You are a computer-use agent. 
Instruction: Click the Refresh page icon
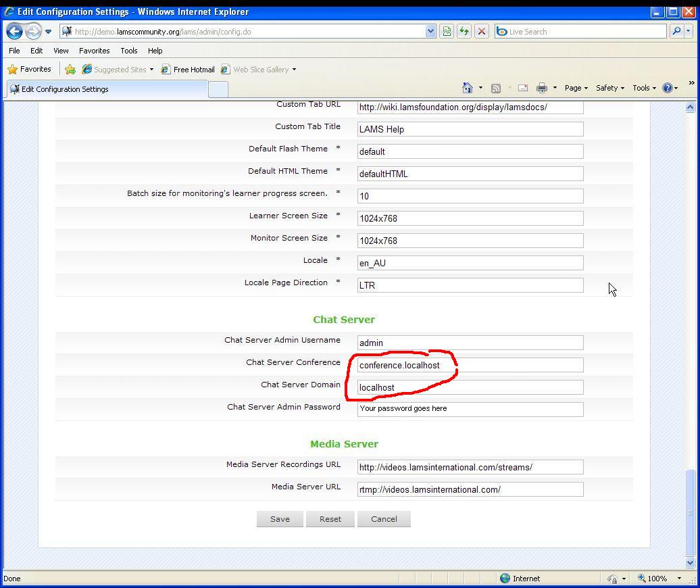tap(464, 32)
